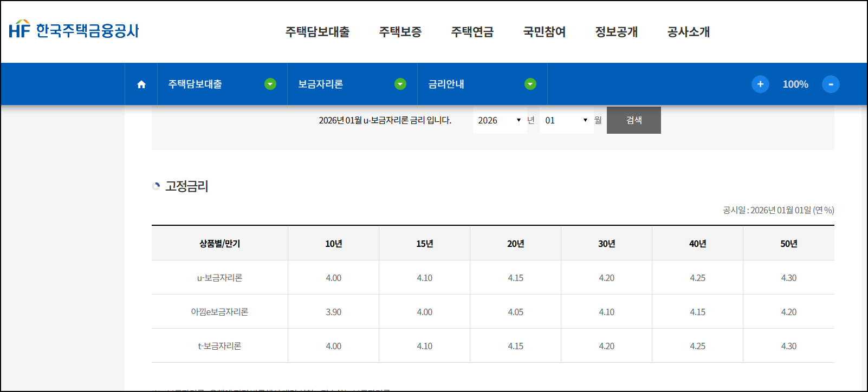Click u-보금자리론 10년 rate 4.00

334,278
